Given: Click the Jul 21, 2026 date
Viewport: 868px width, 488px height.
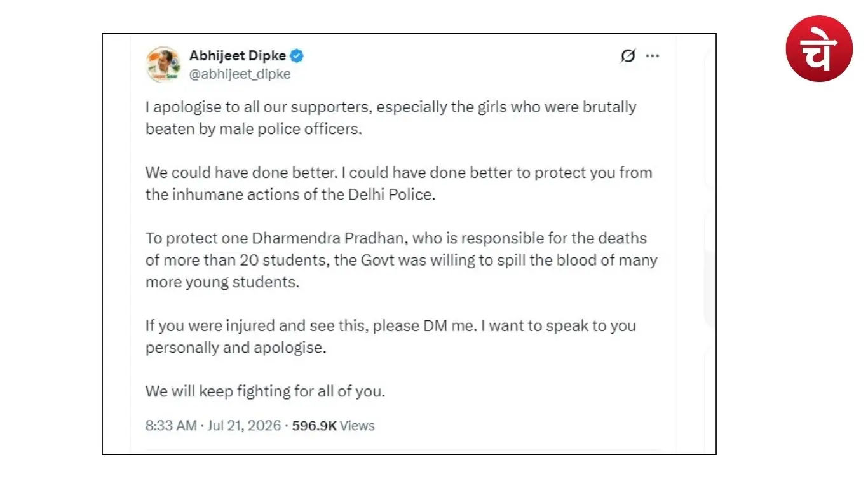Looking at the screenshot, I should [244, 426].
